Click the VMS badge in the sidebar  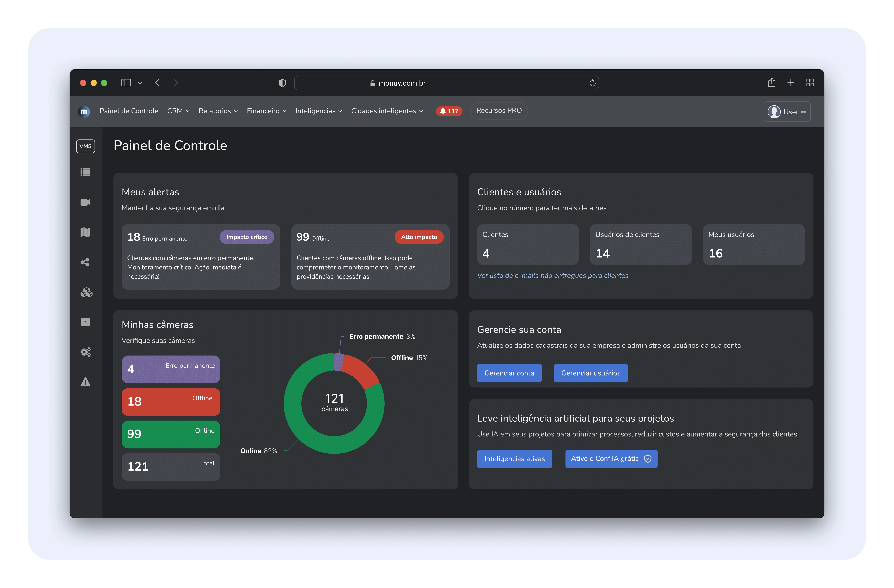(x=86, y=146)
